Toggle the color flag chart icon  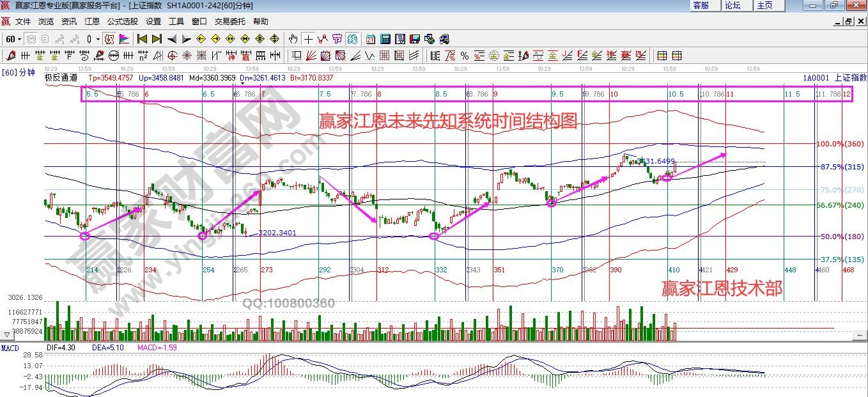click(124, 39)
